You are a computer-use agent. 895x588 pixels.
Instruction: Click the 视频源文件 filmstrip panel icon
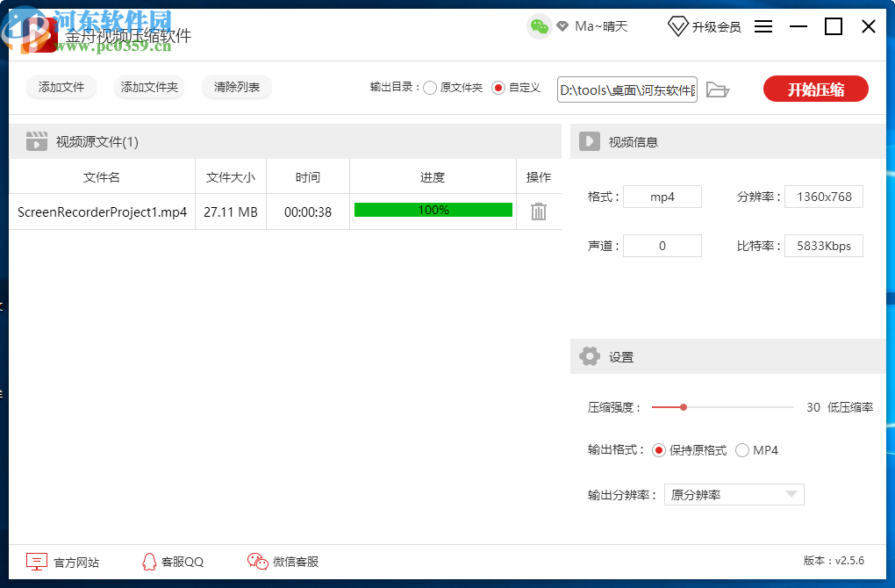click(x=36, y=140)
